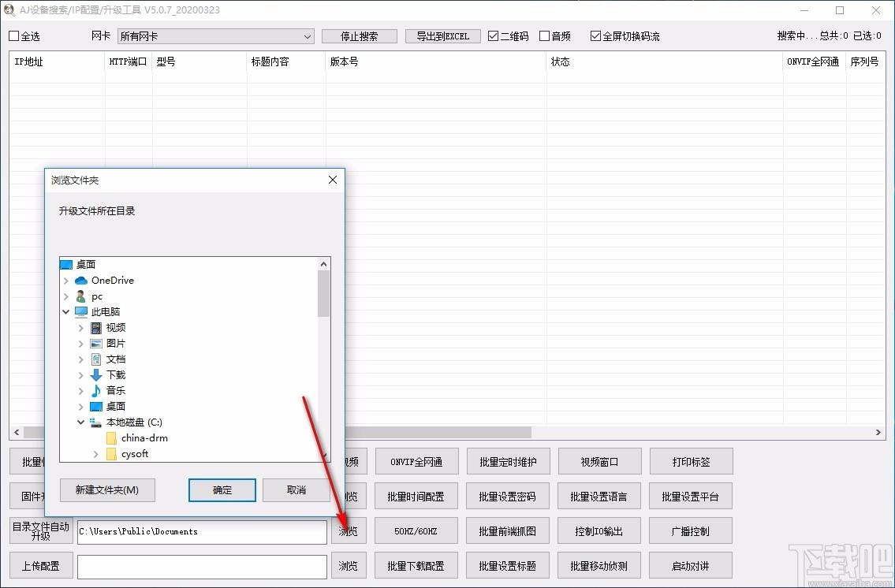Image resolution: width=895 pixels, height=588 pixels.
Task: Click the 型号 column header
Action: point(200,61)
